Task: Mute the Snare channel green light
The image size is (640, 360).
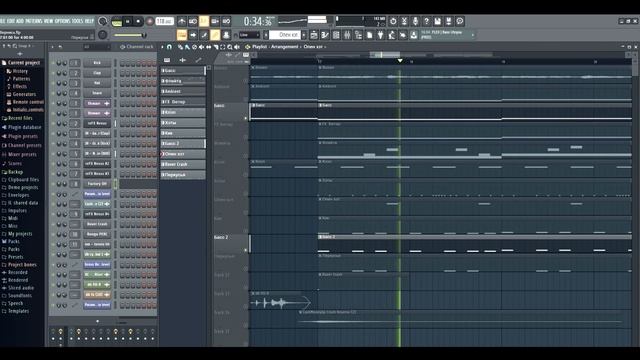Action: [x=53, y=93]
